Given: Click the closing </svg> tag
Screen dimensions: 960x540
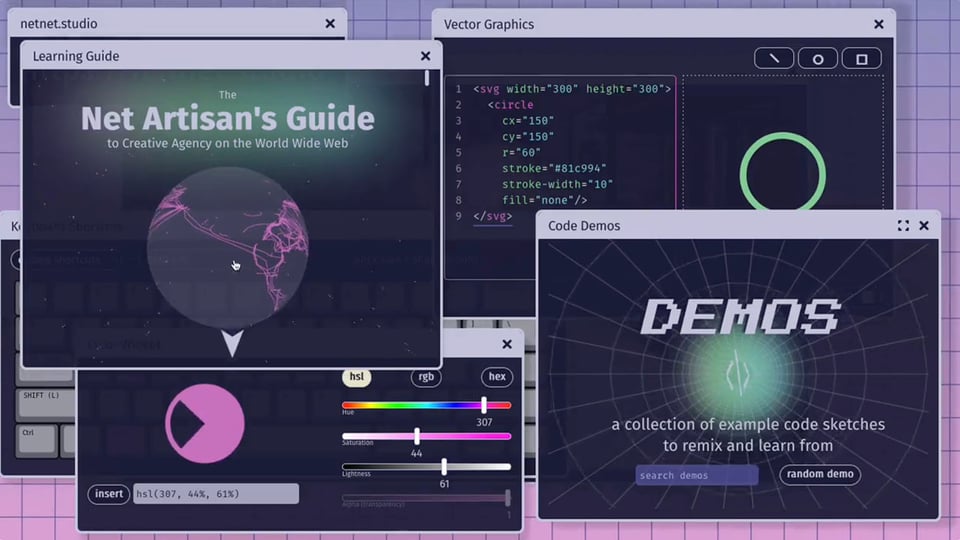Looking at the screenshot, I should 492,216.
